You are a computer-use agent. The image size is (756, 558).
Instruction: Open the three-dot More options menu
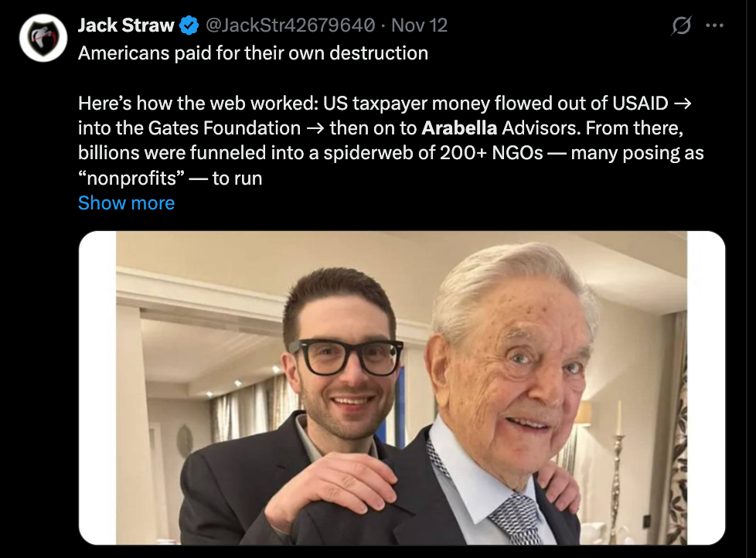[x=714, y=26]
